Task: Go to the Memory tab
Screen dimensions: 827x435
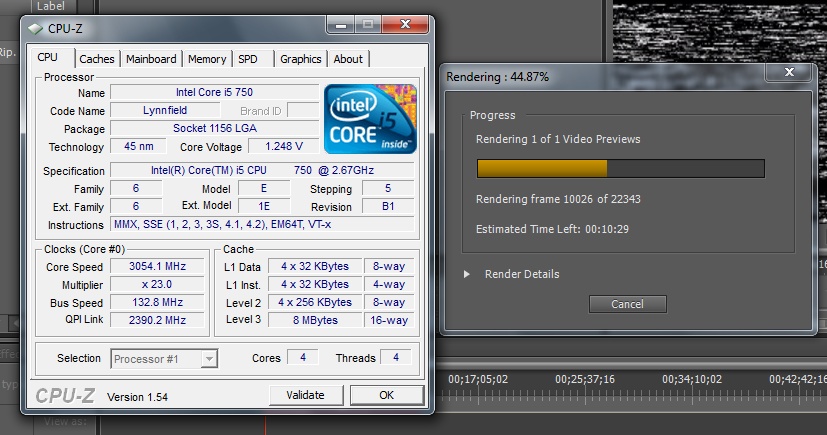Action: (x=207, y=59)
